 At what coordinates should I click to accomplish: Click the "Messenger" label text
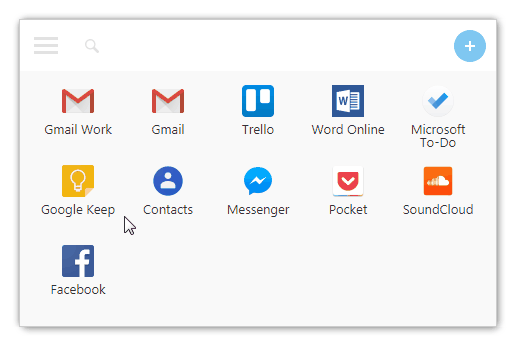258,210
